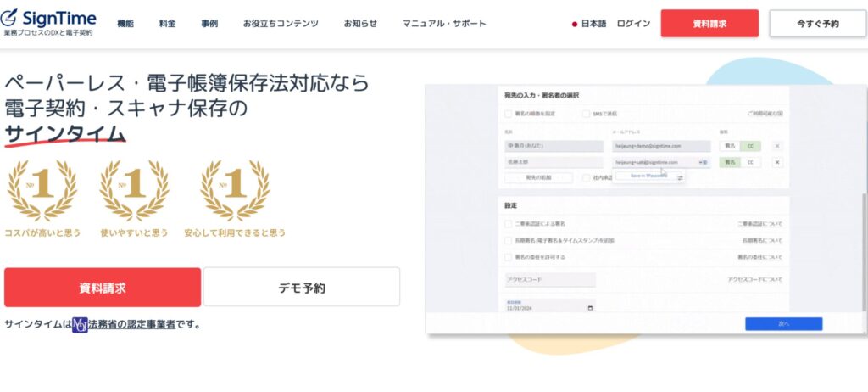868x392 pixels.
Task: Open the '料金' menu item
Action: coord(167,24)
